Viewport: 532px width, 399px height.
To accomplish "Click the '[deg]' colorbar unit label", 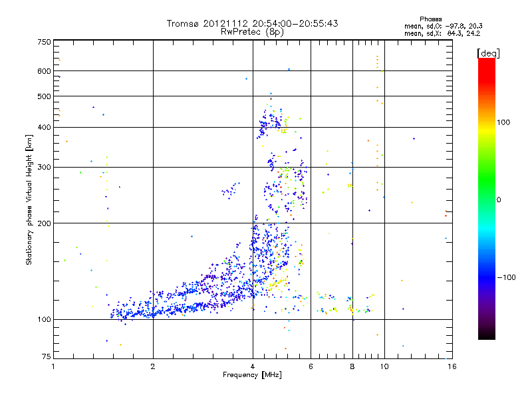I will pyautogui.click(x=488, y=53).
